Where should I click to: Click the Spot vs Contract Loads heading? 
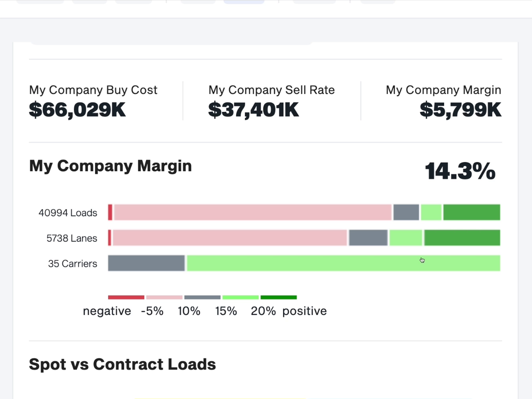pos(122,364)
